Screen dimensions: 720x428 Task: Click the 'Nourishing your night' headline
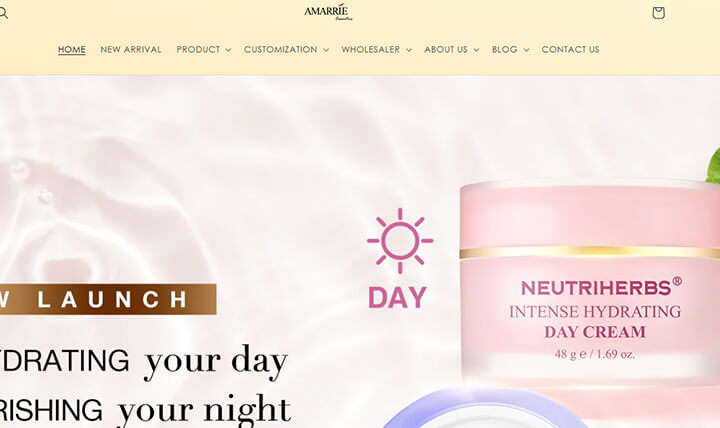click(x=145, y=409)
